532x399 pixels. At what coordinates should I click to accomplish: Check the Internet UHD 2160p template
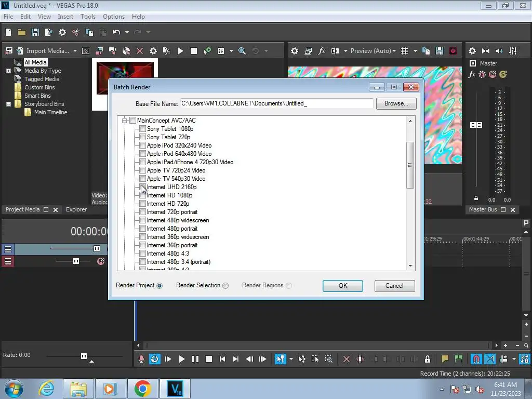tap(142, 187)
